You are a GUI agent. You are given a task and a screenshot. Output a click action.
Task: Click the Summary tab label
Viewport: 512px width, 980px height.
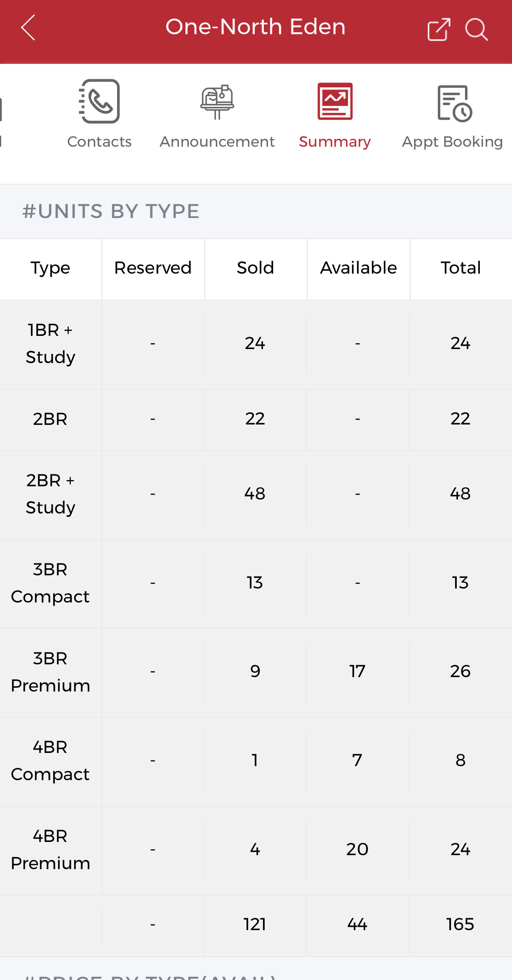click(335, 142)
